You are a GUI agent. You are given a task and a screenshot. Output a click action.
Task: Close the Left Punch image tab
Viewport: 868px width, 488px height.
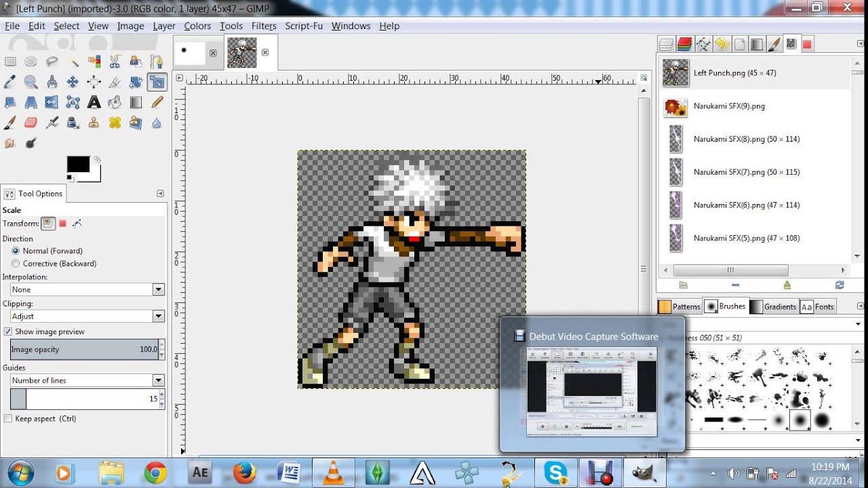coord(265,52)
